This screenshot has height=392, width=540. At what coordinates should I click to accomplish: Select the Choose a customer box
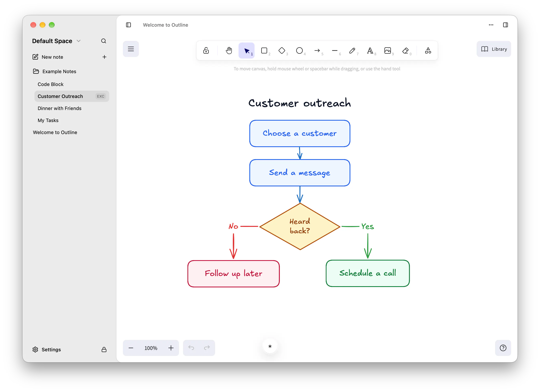tap(300, 133)
